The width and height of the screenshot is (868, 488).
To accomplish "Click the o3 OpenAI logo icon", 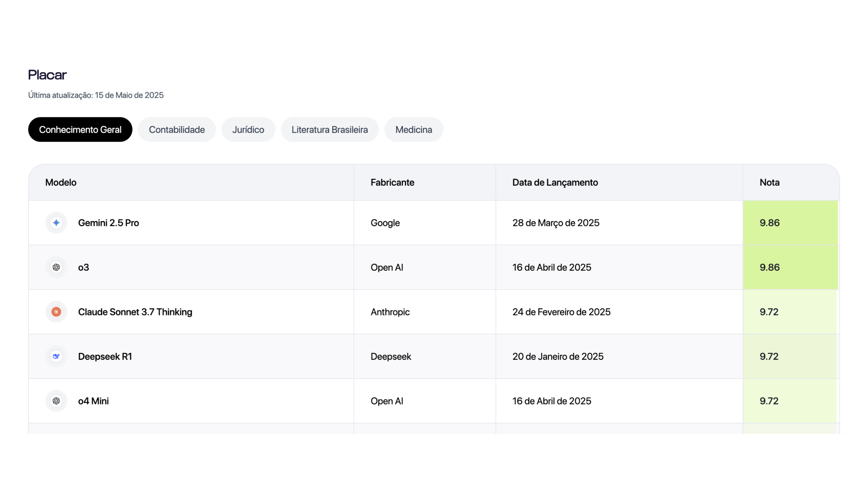I will (56, 267).
